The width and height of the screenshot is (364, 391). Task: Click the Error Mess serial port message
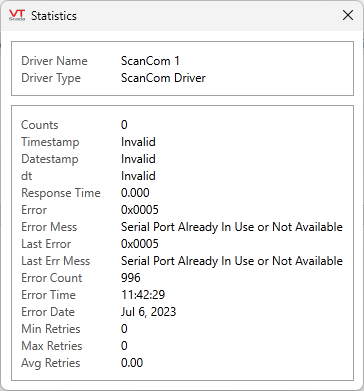tap(232, 227)
